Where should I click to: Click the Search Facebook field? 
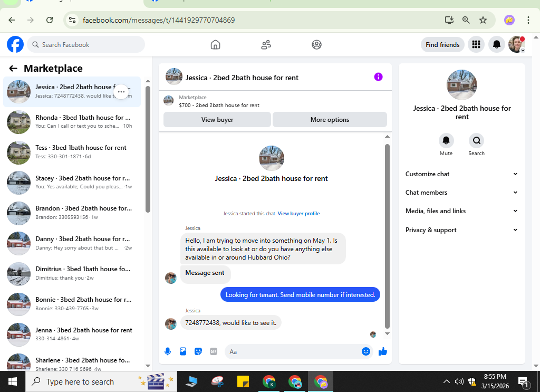coord(86,44)
